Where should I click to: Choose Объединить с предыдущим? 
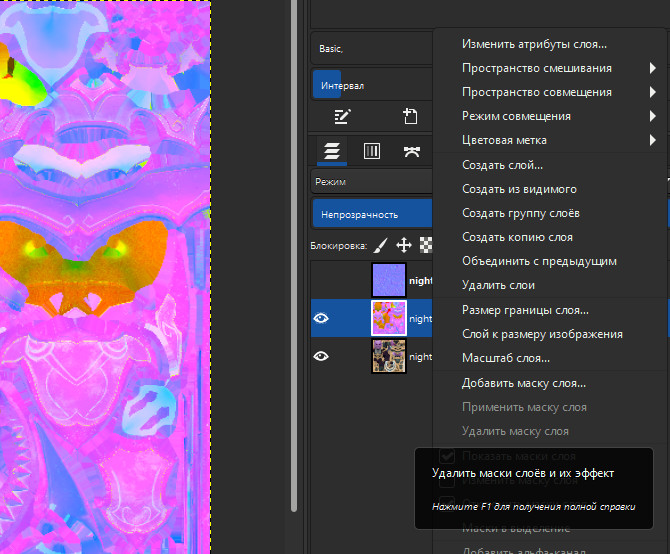click(x=550, y=261)
